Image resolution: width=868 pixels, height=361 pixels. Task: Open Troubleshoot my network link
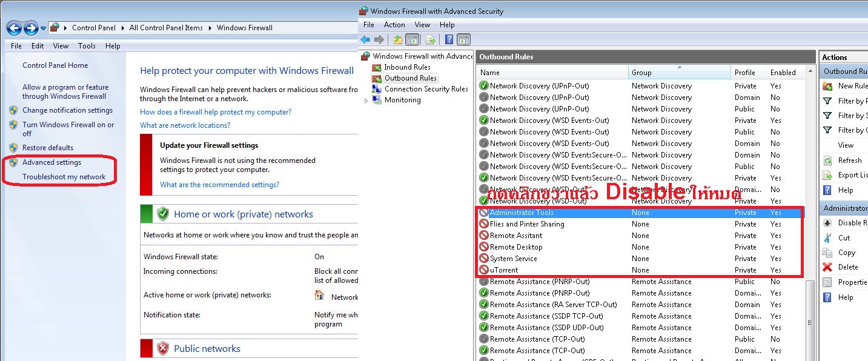click(x=64, y=177)
